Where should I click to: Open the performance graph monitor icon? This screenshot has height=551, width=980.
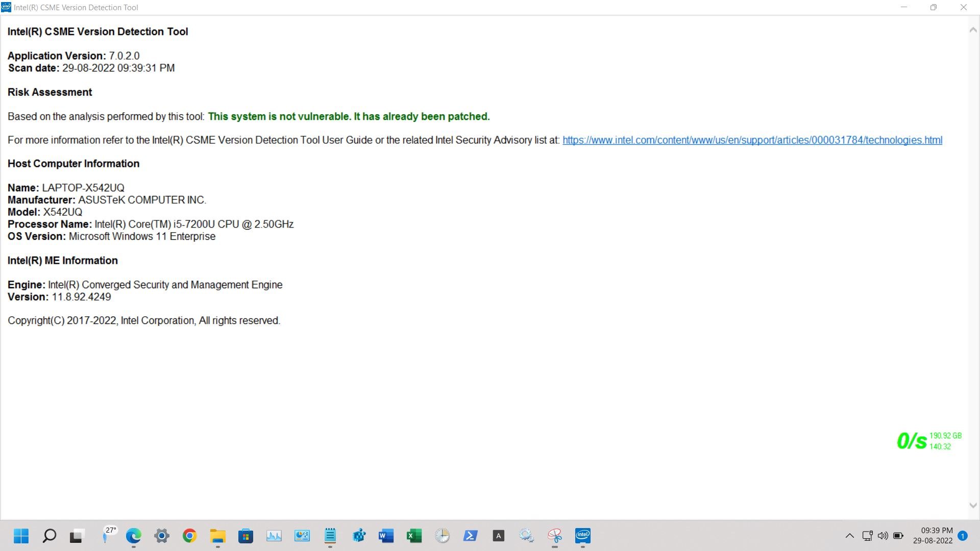point(274,536)
